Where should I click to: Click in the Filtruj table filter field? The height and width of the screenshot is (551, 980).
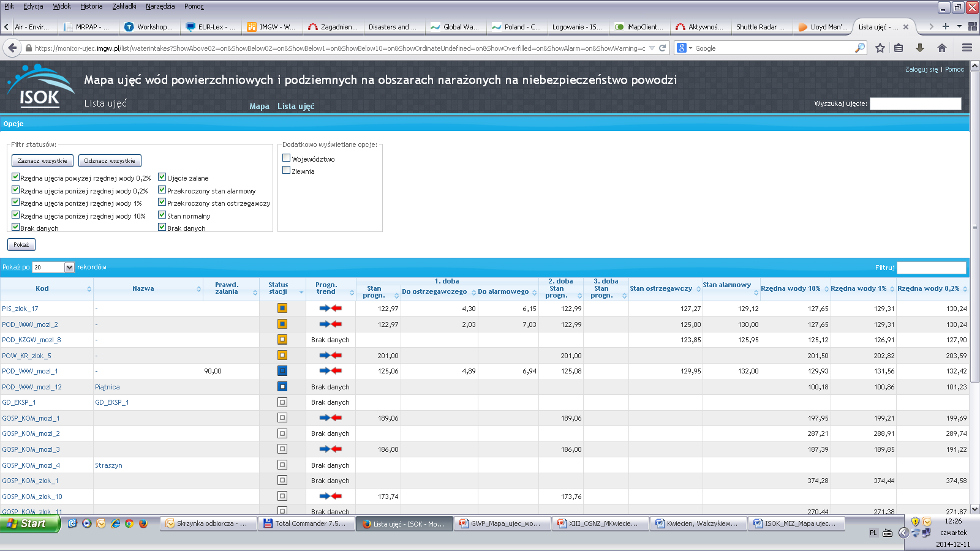(x=932, y=268)
